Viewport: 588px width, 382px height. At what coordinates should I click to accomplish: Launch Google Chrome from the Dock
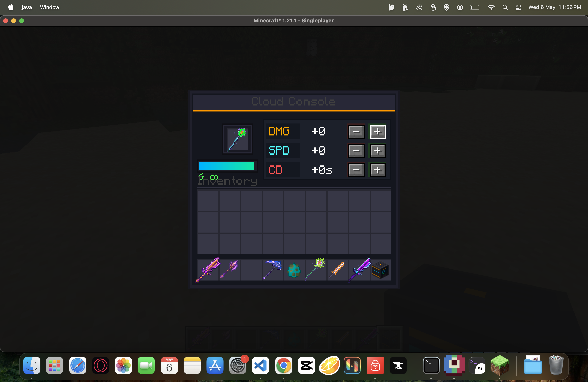click(284, 365)
